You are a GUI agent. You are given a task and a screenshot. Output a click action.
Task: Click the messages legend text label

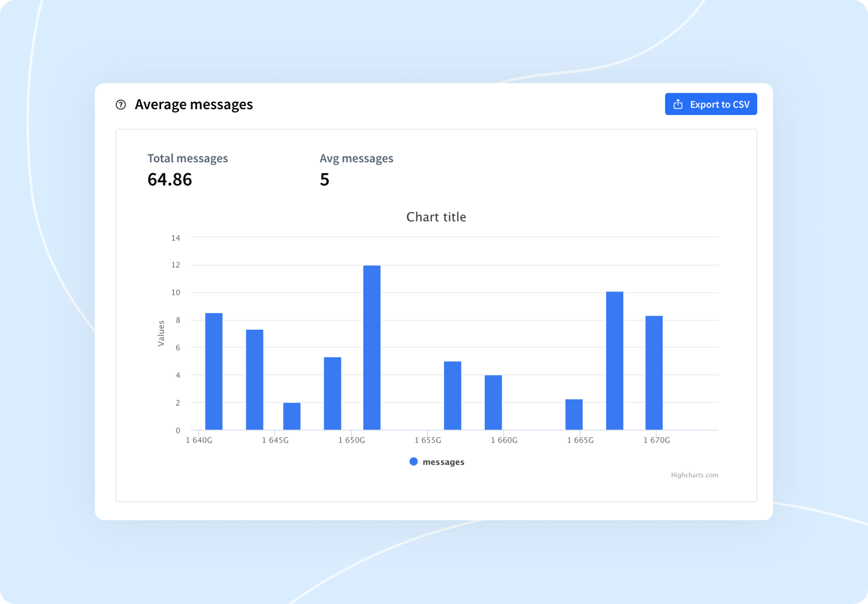tap(444, 461)
